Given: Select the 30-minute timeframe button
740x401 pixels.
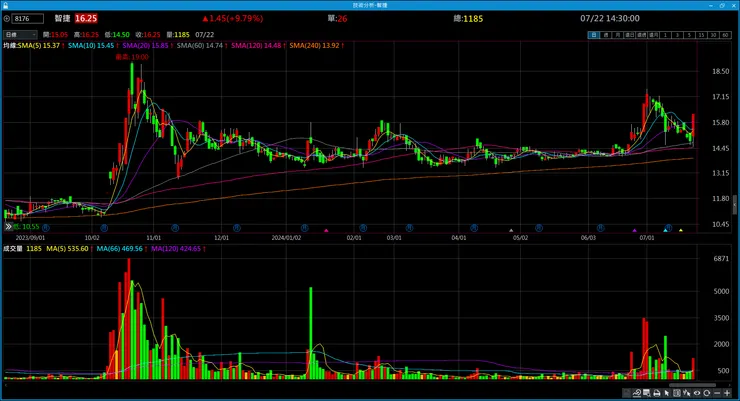Looking at the screenshot, I should tap(713, 35).
